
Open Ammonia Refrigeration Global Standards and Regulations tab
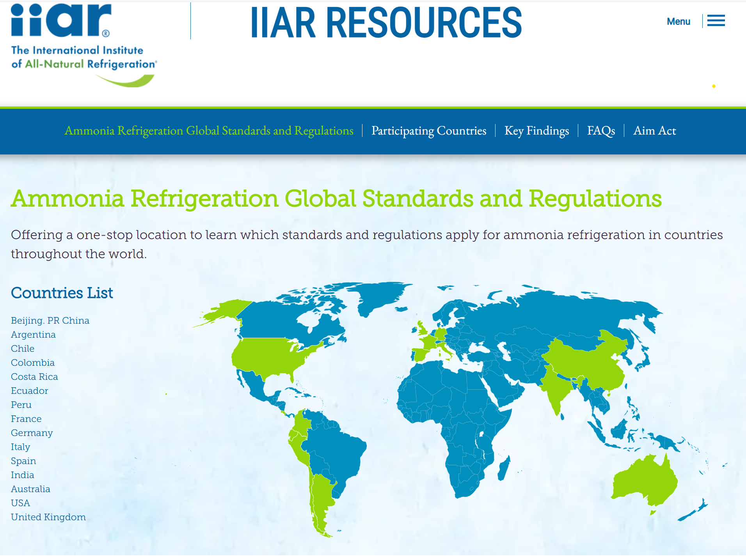(209, 131)
